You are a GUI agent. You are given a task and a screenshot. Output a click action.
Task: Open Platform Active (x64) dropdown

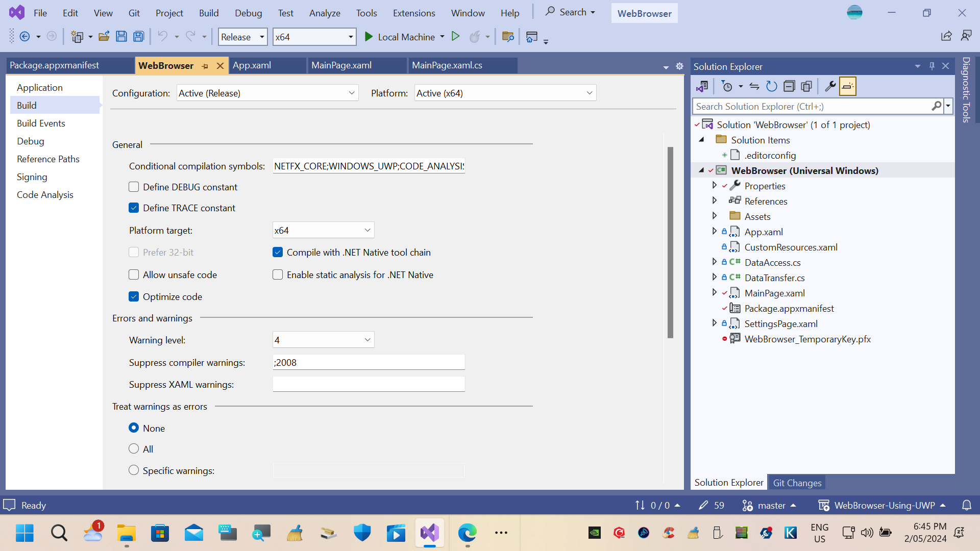click(505, 93)
